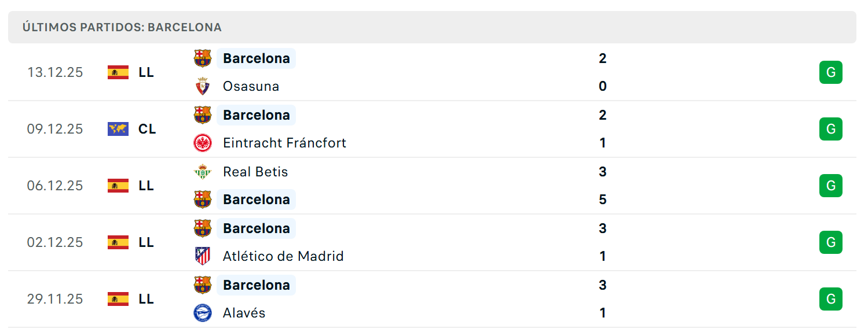868x336 pixels.
Task: Open green G badge for Alavés match
Action: pos(831,299)
